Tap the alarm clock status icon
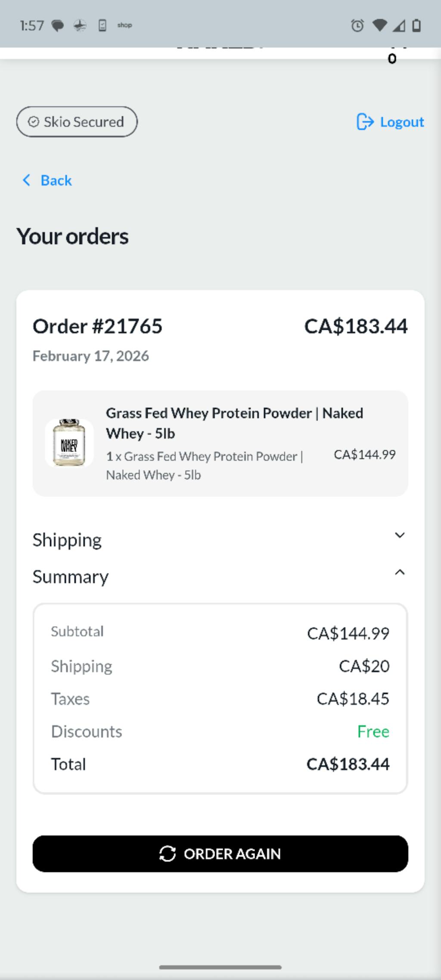Viewport: 441px width, 980px height. [357, 26]
